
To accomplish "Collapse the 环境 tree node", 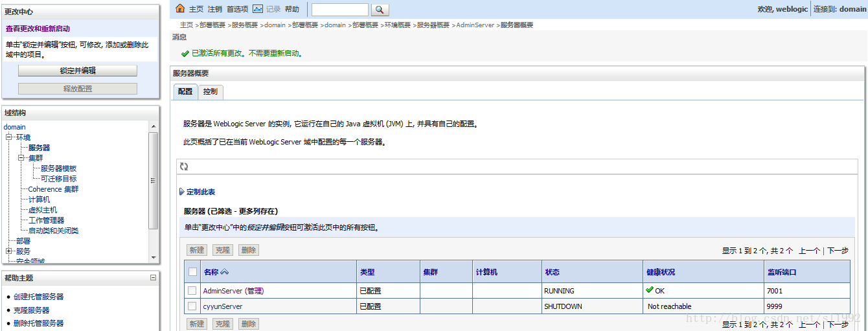I will click(x=9, y=137).
